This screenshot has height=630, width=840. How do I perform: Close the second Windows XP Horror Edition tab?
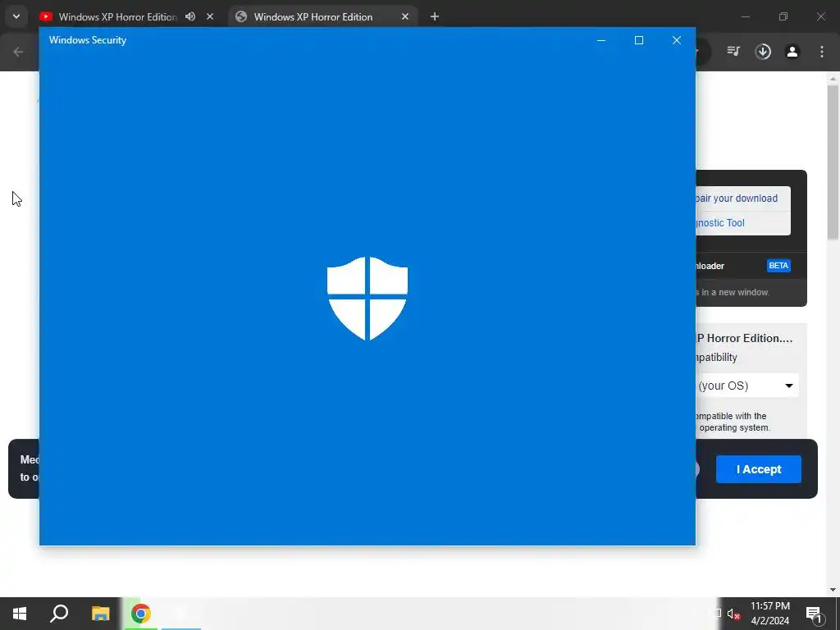pos(405,16)
